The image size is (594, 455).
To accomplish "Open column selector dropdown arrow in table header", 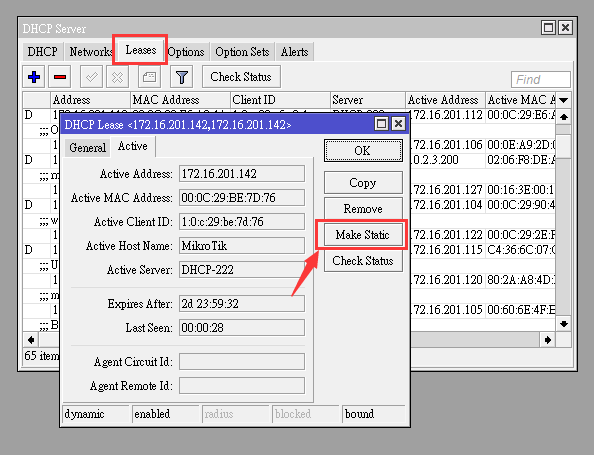I will click(563, 100).
